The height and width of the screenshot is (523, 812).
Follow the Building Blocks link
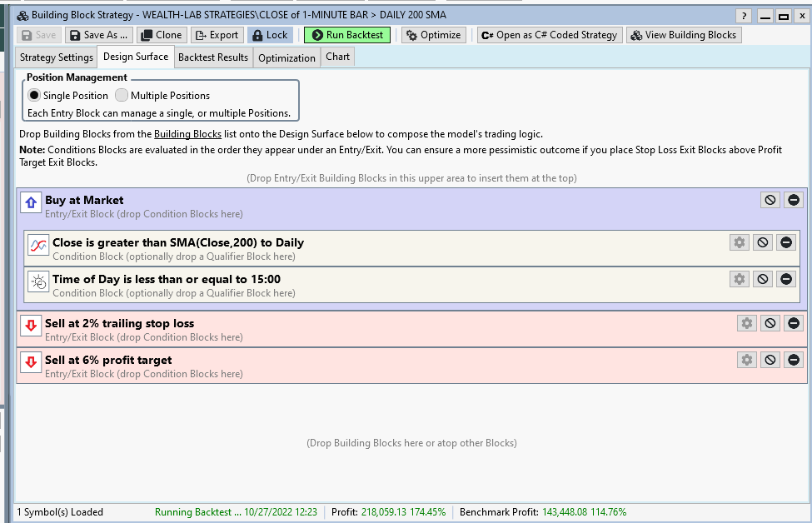pyautogui.click(x=187, y=134)
